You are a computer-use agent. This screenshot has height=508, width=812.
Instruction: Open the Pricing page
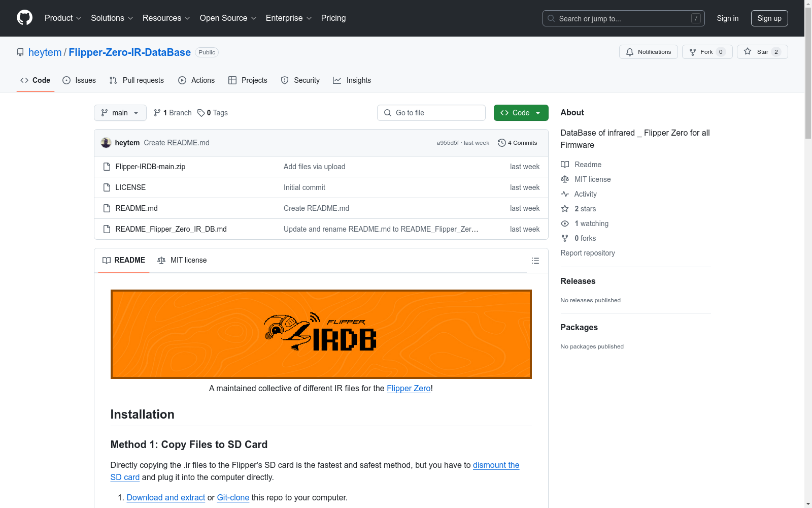coord(333,18)
